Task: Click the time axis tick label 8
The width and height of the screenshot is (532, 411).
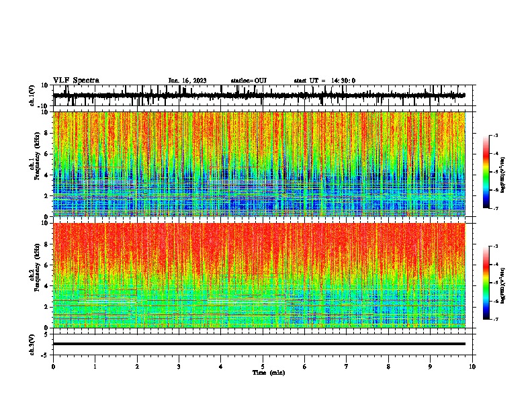Action: coord(388,367)
